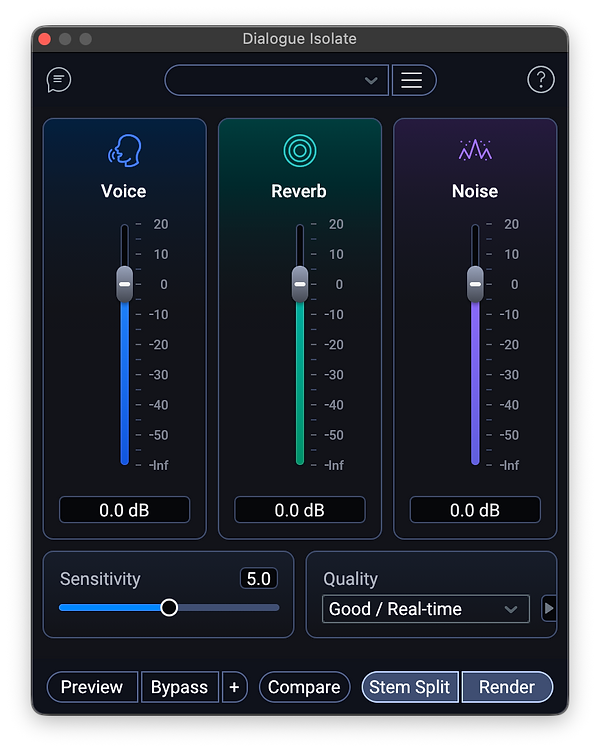Screen dimensions: 600x752
Task: Toggle the Preview button
Action: click(92, 687)
